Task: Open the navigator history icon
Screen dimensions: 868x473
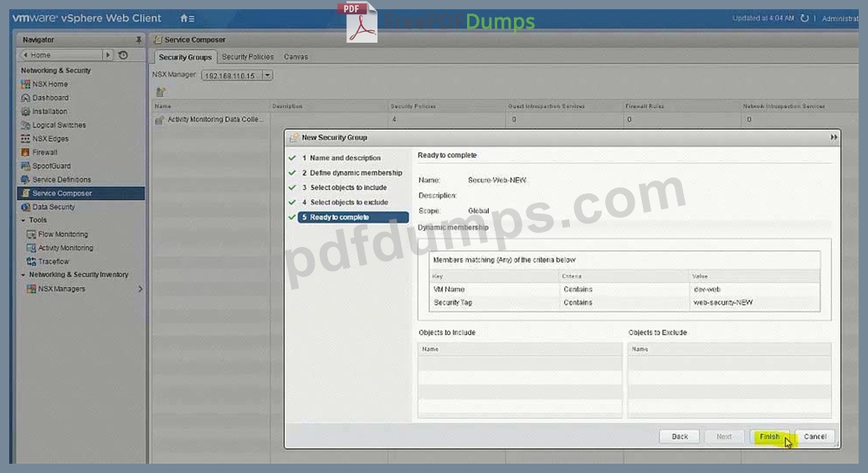Action: coord(123,54)
